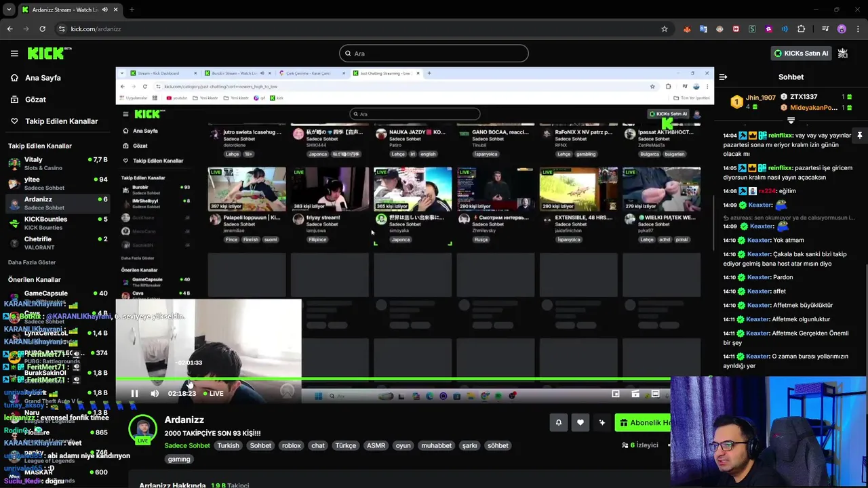
Task: Reload the browser page
Action: pyautogui.click(x=42, y=29)
